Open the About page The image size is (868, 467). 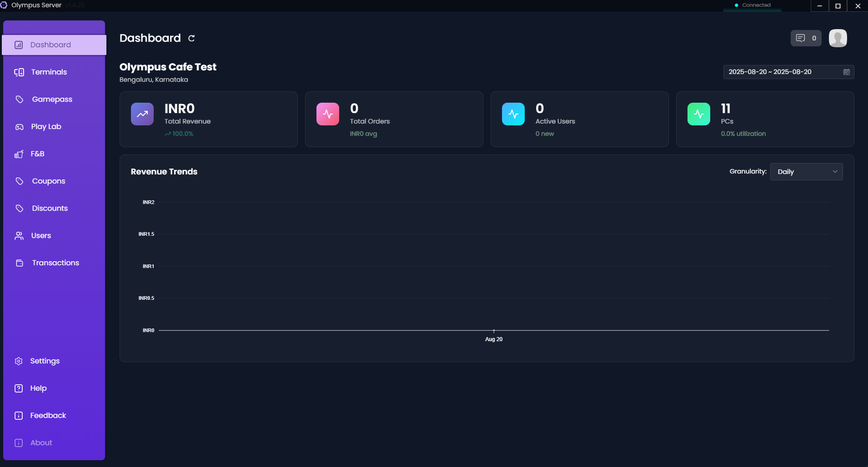click(41, 442)
